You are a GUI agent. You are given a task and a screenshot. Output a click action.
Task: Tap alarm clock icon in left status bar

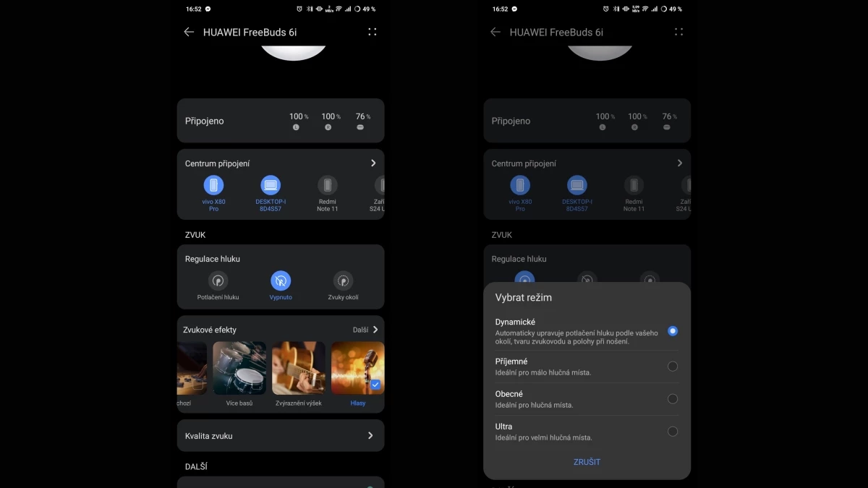pos(299,9)
